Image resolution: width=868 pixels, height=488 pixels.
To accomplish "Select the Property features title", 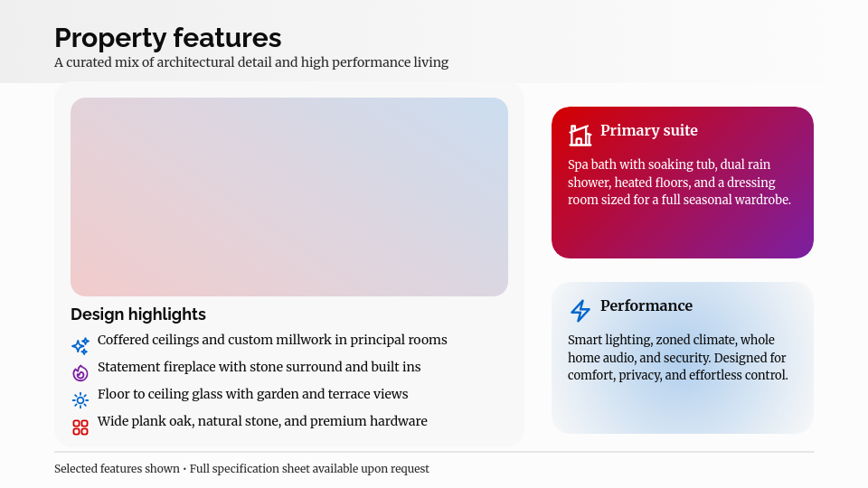I will (x=168, y=38).
